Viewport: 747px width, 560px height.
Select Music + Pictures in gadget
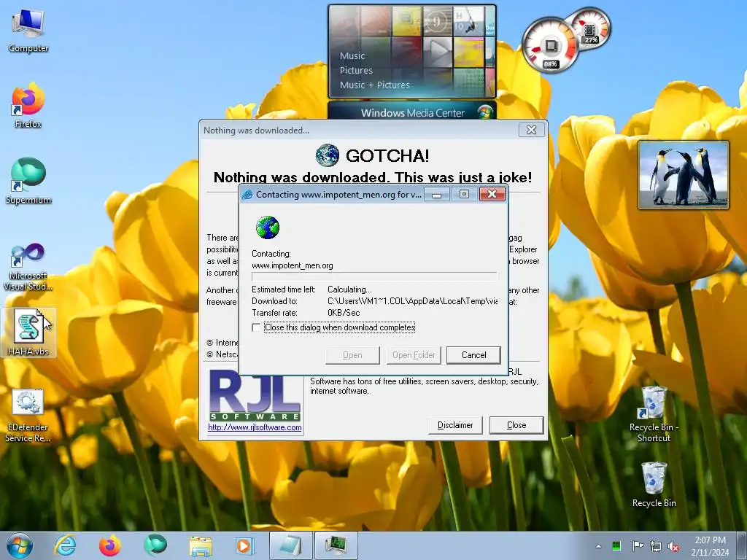click(374, 85)
